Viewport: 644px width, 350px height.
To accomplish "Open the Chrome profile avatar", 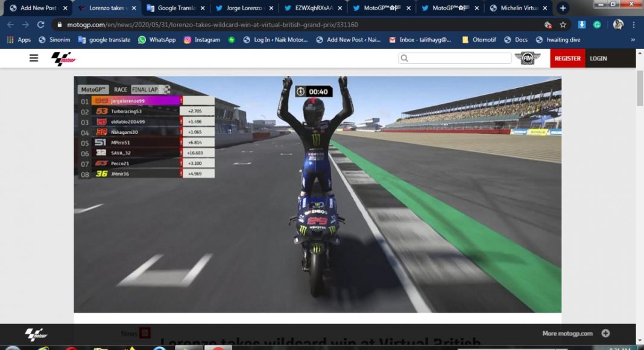I will tap(618, 25).
